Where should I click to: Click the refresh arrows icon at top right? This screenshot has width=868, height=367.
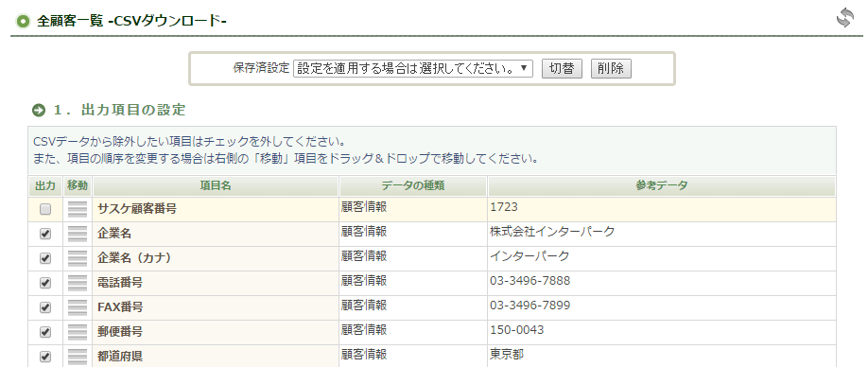(x=844, y=18)
